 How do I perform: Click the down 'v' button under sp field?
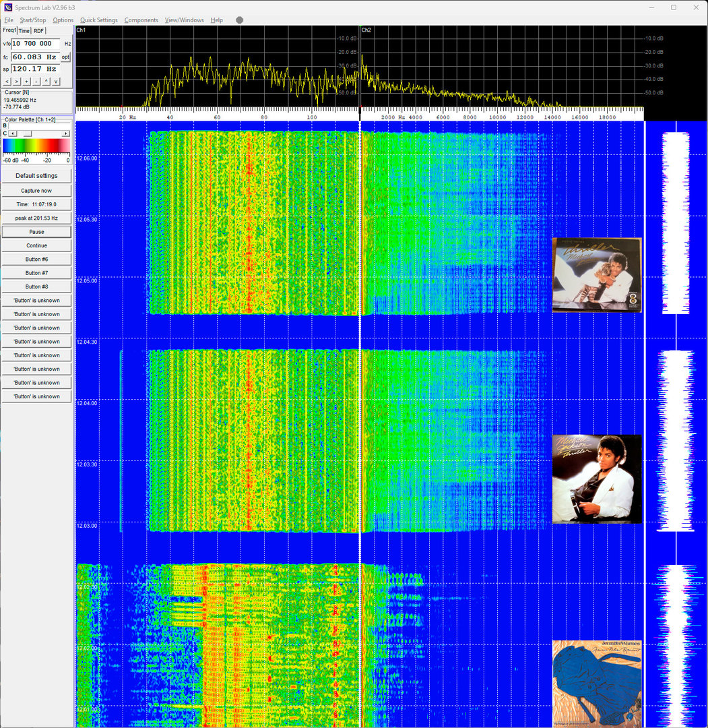(56, 82)
